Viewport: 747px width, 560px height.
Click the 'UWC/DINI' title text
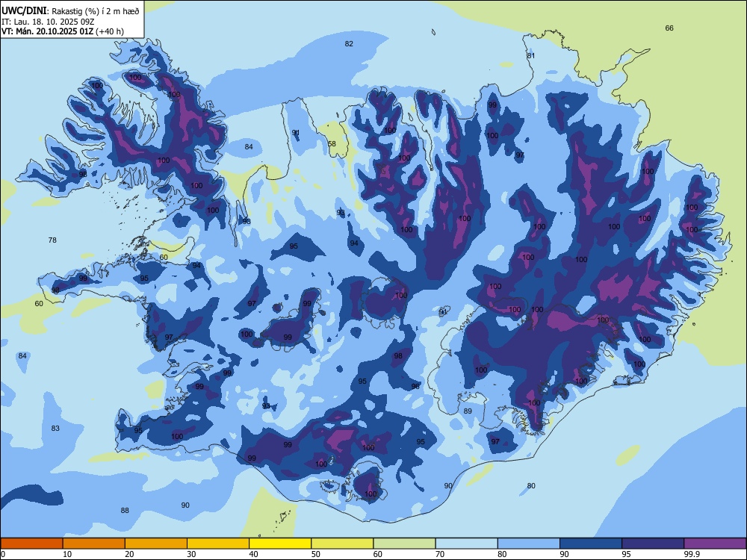[x=24, y=11]
